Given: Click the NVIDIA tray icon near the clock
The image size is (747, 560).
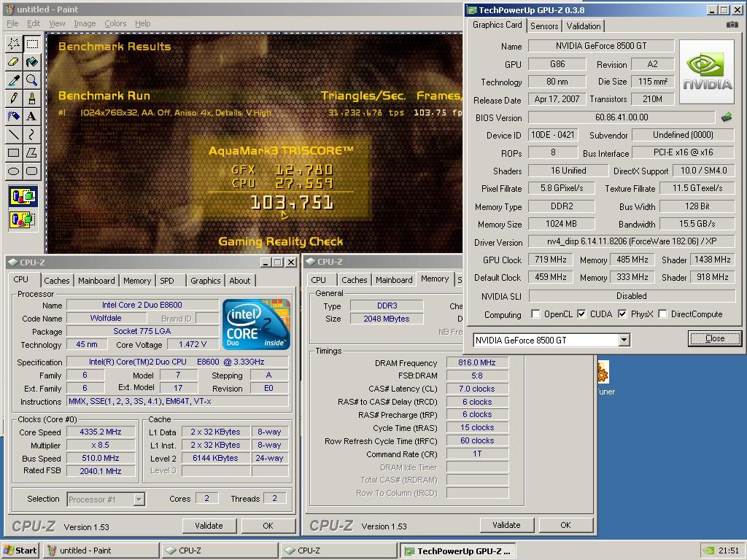Looking at the screenshot, I should pyautogui.click(x=709, y=551).
